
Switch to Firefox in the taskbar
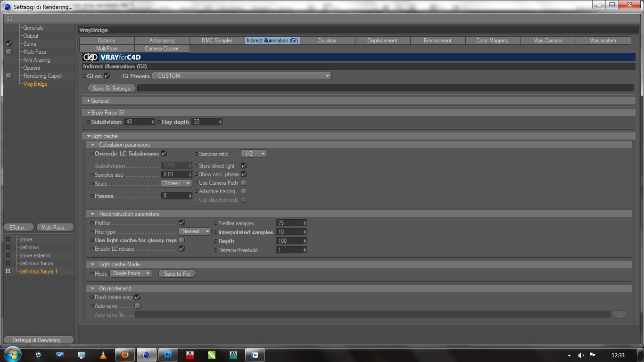coord(125,355)
